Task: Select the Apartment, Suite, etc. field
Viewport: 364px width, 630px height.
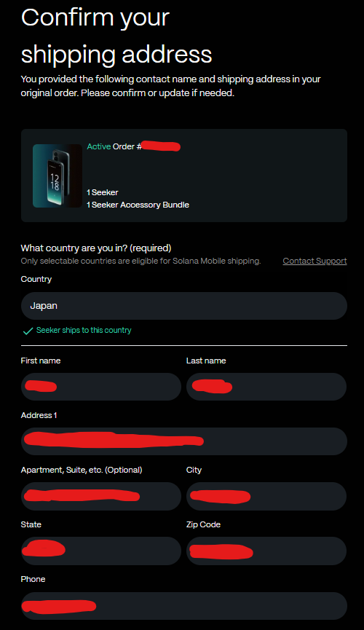Action: 101,496
